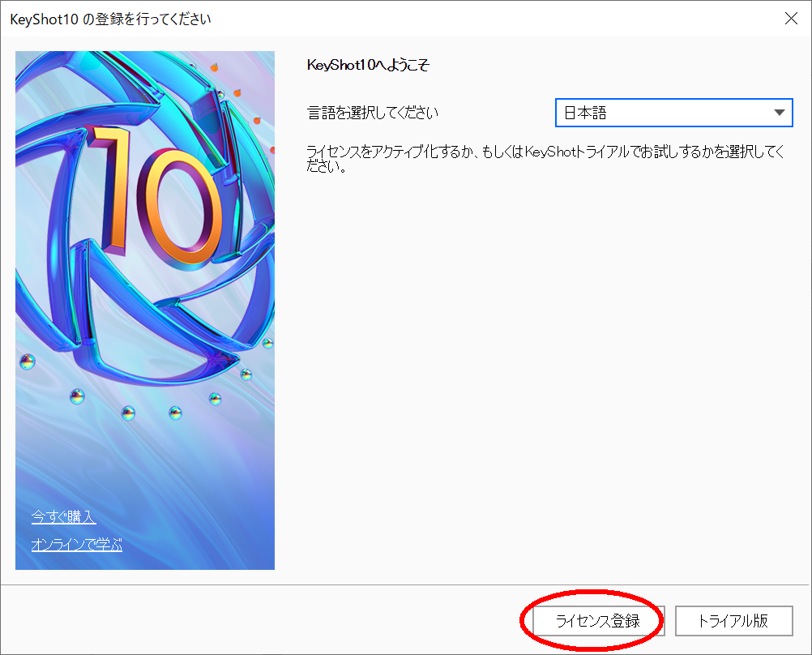This screenshot has height=655, width=812.
Task: Close the KeyShot10 registration dialog
Action: coord(791,19)
